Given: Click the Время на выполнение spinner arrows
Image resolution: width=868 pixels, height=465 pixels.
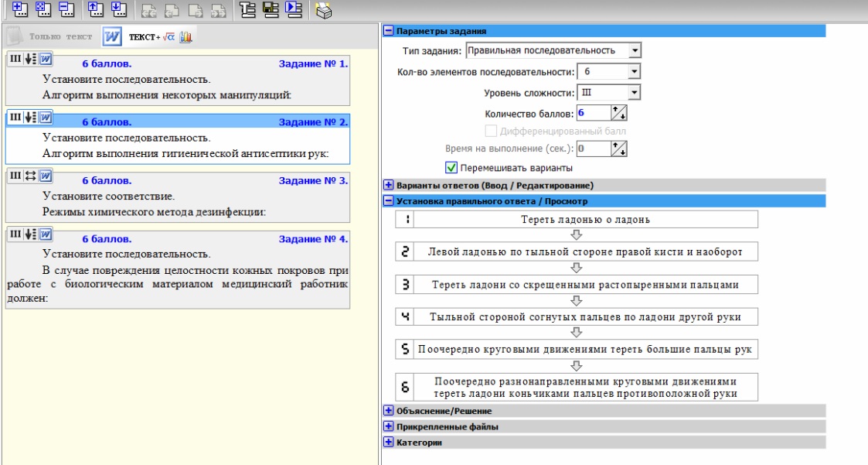Looking at the screenshot, I should tap(619, 149).
